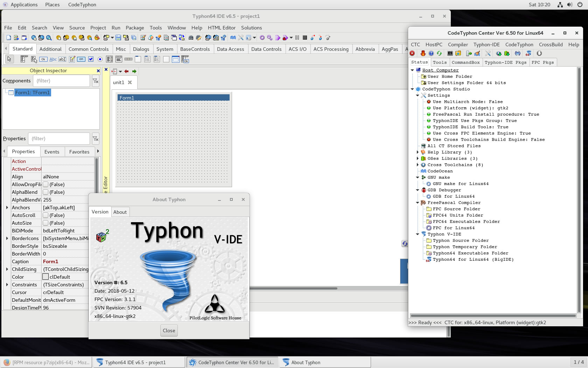Open the Project menu
The image size is (588, 368).
click(98, 28)
